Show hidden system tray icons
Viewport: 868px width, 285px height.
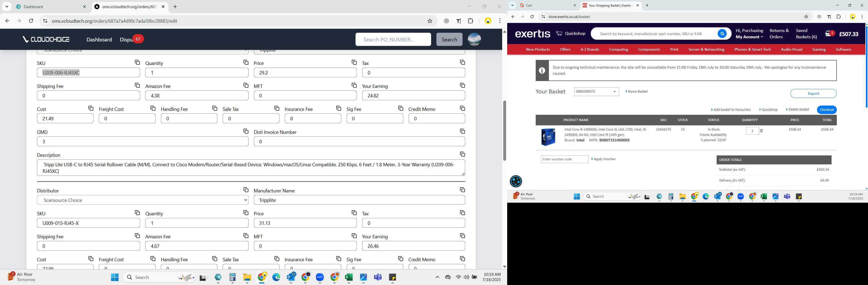(x=437, y=277)
